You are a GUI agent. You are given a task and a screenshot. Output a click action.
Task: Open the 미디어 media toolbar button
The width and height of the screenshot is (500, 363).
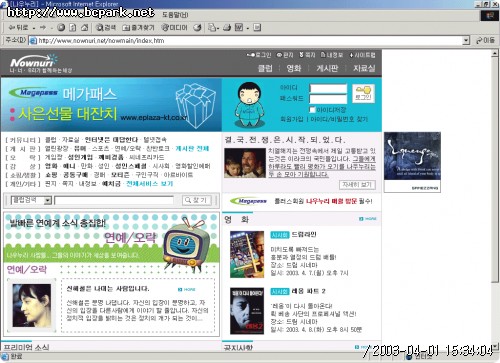[174, 27]
